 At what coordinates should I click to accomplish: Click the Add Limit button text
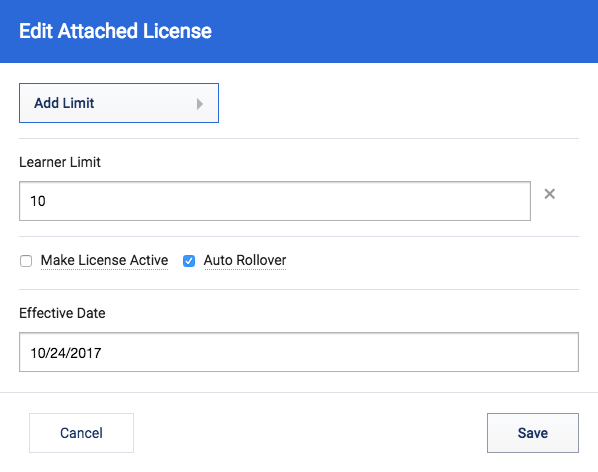(64, 103)
